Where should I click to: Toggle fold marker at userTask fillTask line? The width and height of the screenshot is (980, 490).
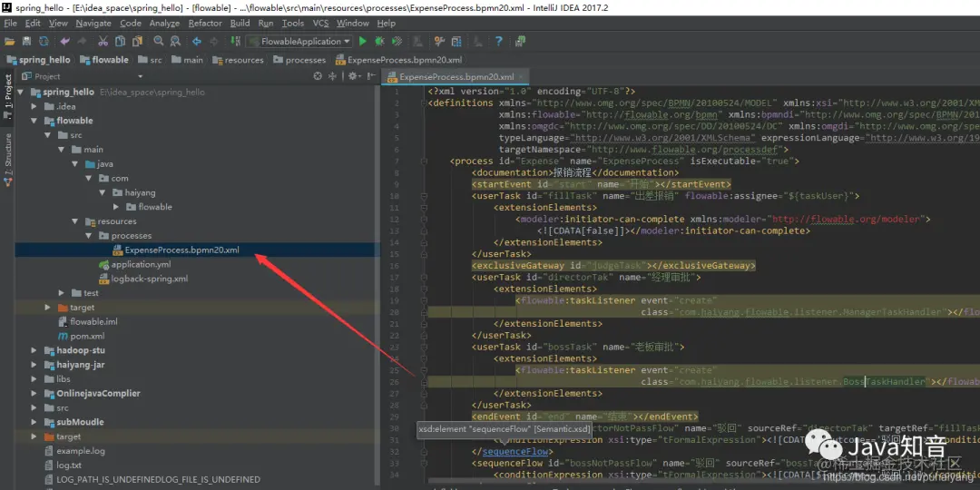pyautogui.click(x=425, y=196)
